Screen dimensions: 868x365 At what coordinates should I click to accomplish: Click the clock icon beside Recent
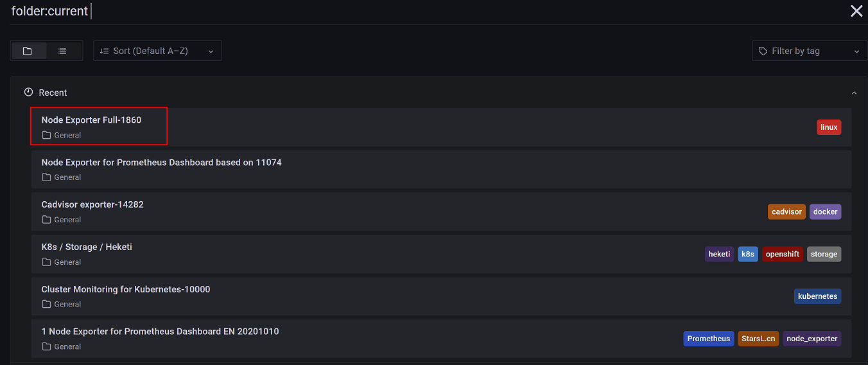tap(28, 93)
